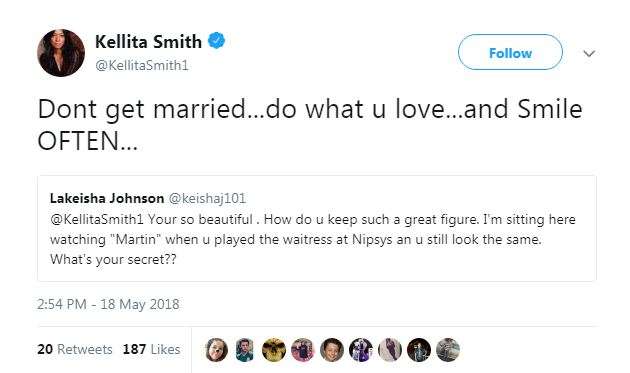The height and width of the screenshot is (373, 630).
Task: View the 20 Retweets list
Action: coord(75,349)
